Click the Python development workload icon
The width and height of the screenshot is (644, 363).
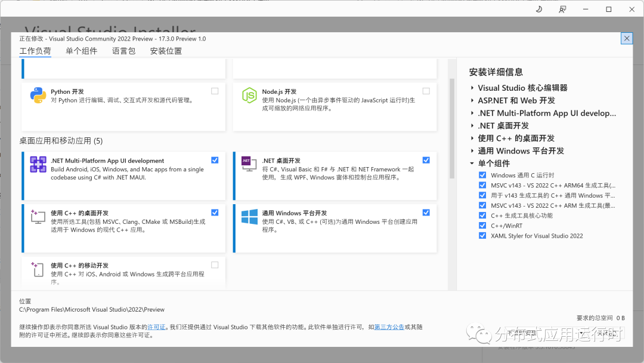pos(38,96)
